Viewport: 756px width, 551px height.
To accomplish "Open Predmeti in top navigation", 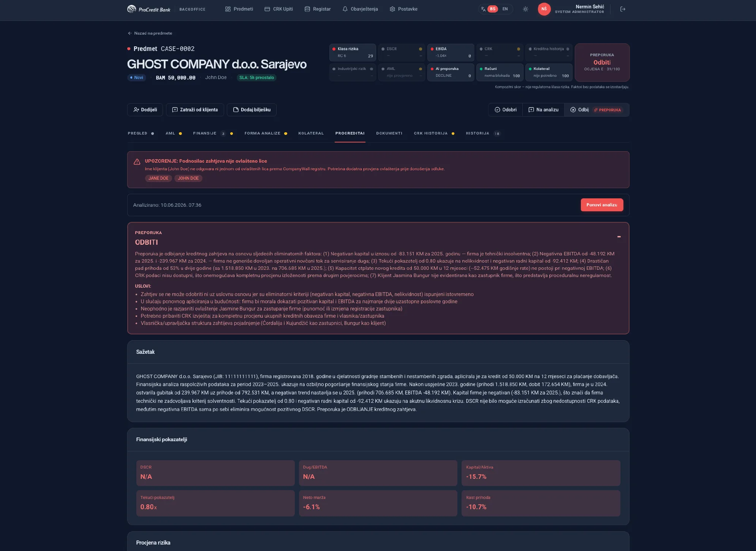I will click(239, 9).
